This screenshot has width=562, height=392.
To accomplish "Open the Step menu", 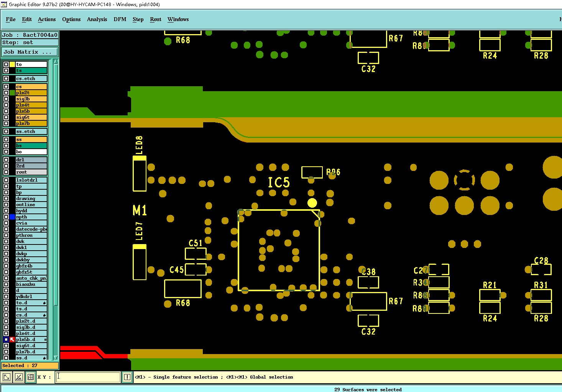I will point(138,19).
